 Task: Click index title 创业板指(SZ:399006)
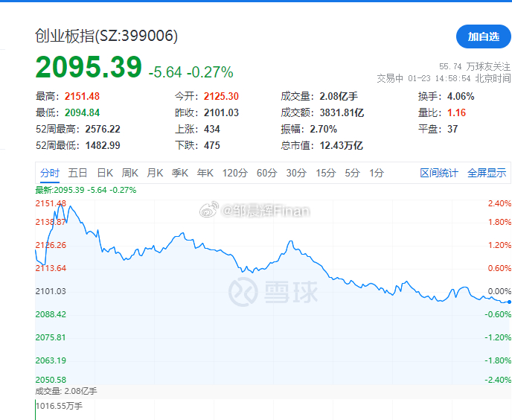coord(106,36)
